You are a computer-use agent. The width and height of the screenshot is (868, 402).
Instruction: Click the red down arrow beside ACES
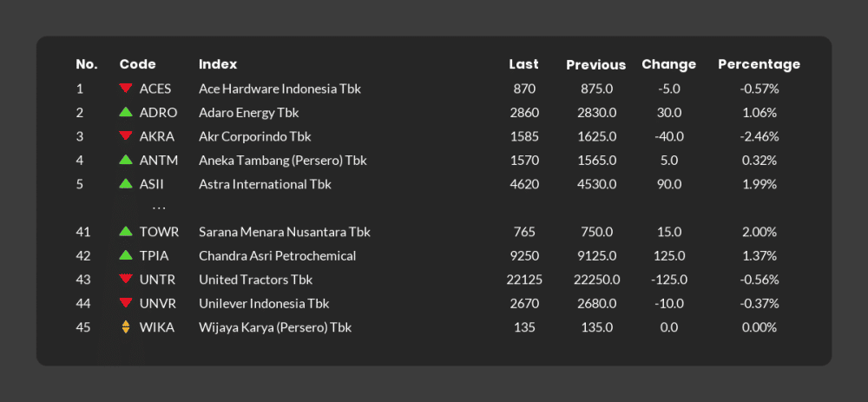point(126,88)
